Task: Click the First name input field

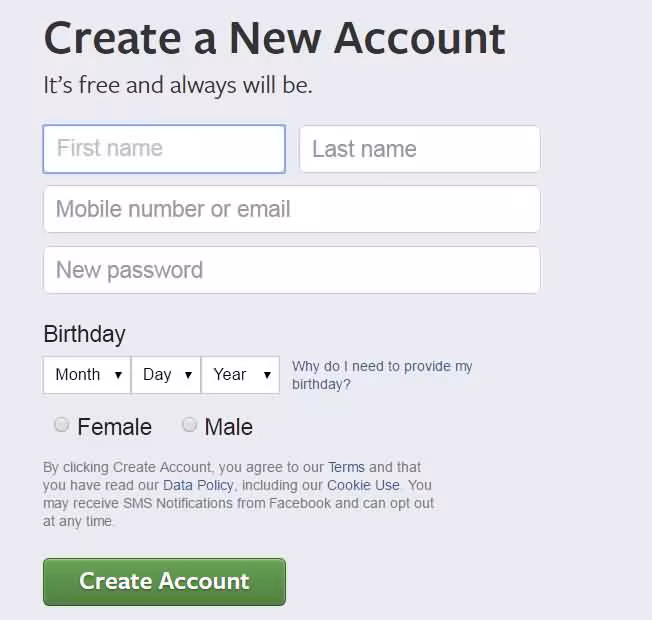Action: (x=164, y=149)
